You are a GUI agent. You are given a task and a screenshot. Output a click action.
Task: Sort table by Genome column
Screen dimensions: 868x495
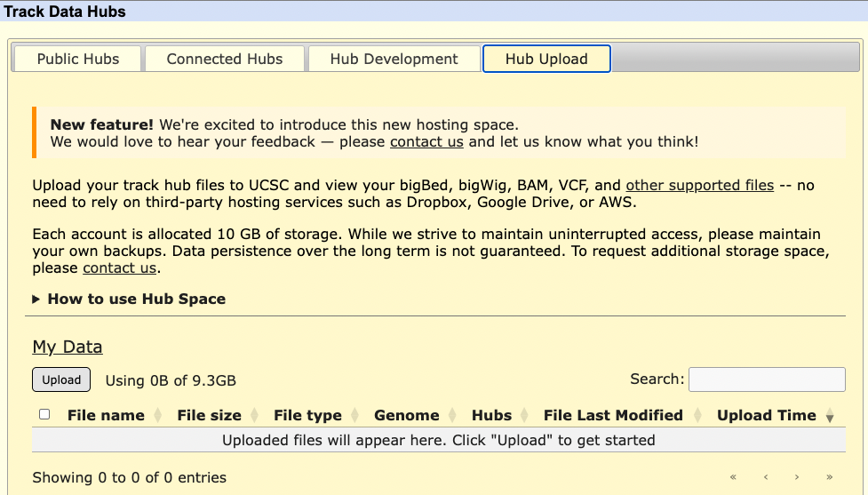[x=406, y=415]
